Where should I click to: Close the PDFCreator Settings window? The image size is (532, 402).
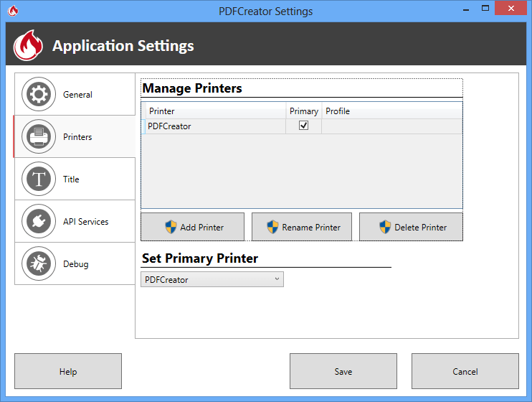[511, 8]
